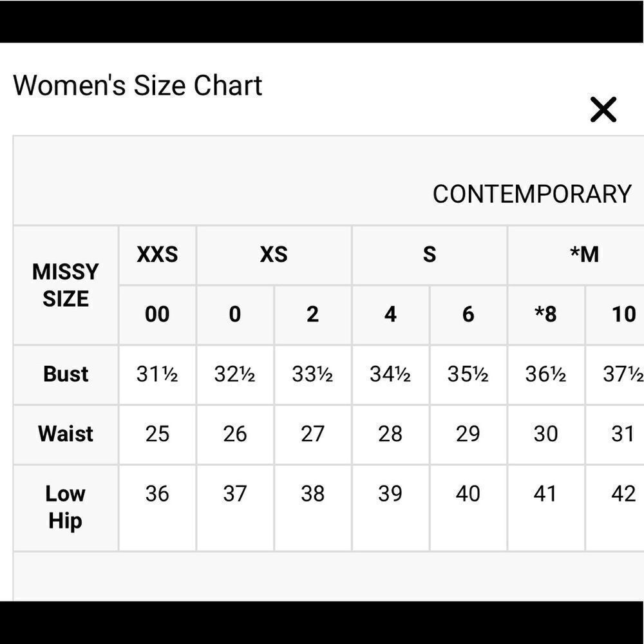Click the *8 size cell
Viewport: 644px width, 644px height.
click(545, 314)
